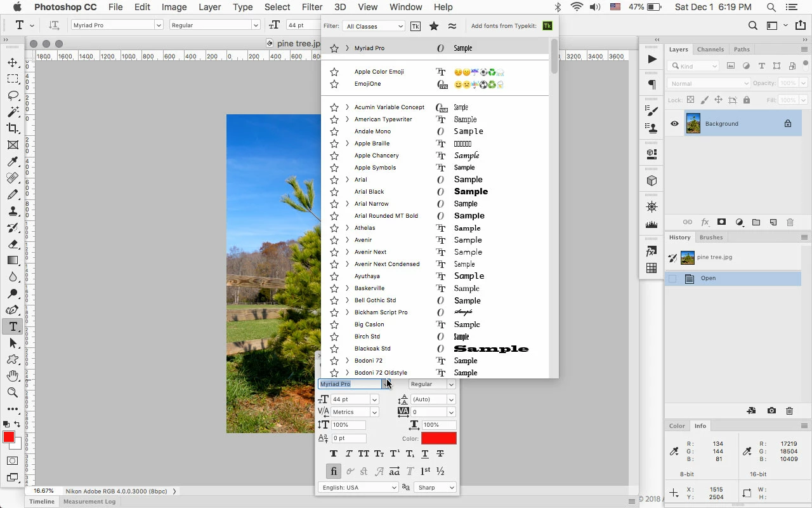Switch to the Color panel tab
Screen dimensions: 812x508
click(x=677, y=426)
